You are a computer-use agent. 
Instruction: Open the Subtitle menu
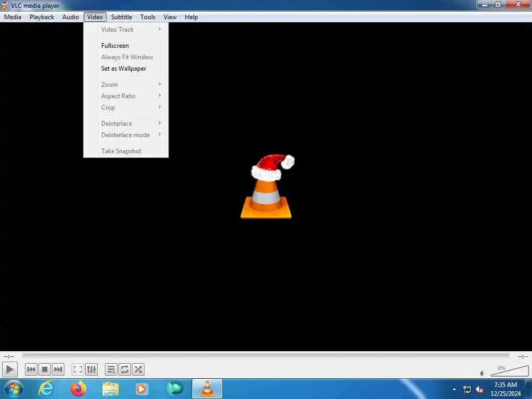pos(122,17)
